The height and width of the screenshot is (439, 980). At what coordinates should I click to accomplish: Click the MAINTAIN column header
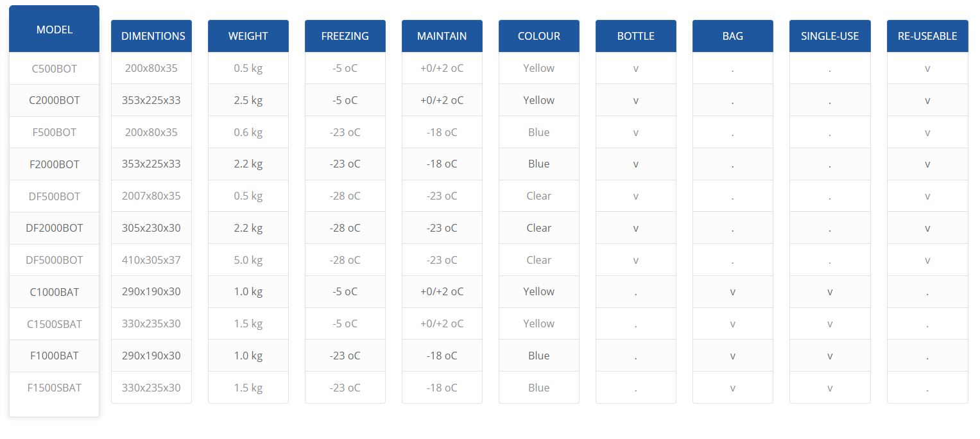pyautogui.click(x=442, y=36)
